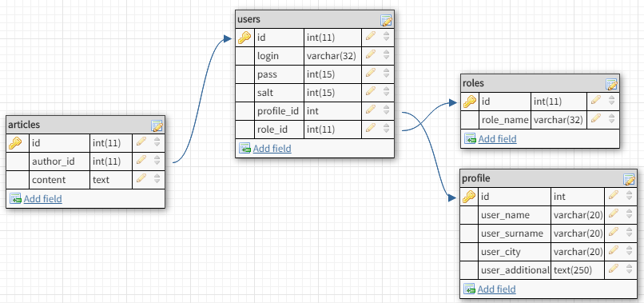Viewport: 644px width, 303px height.
Task: Select the user_additional field name cell
Action: point(515,270)
